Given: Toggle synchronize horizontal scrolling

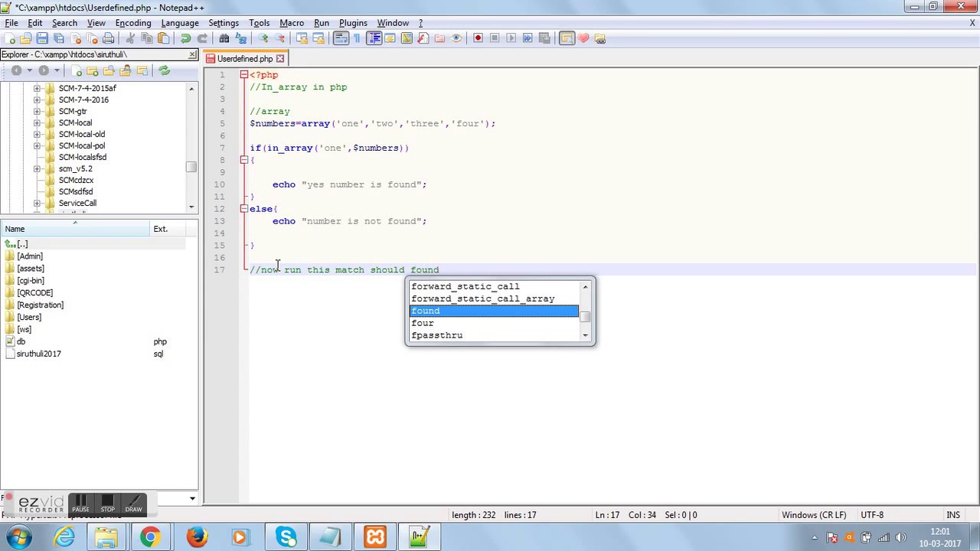Looking at the screenshot, I should point(318,38).
